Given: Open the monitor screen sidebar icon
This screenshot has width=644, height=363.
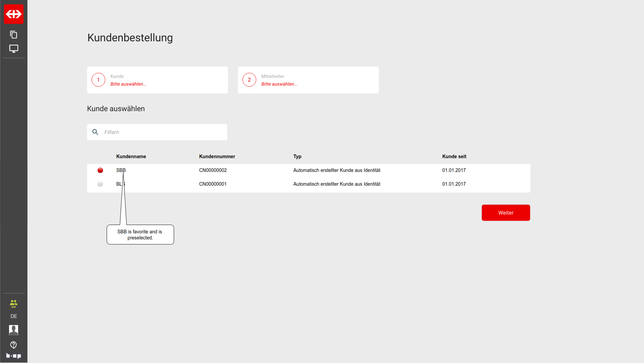Looking at the screenshot, I should click(14, 49).
